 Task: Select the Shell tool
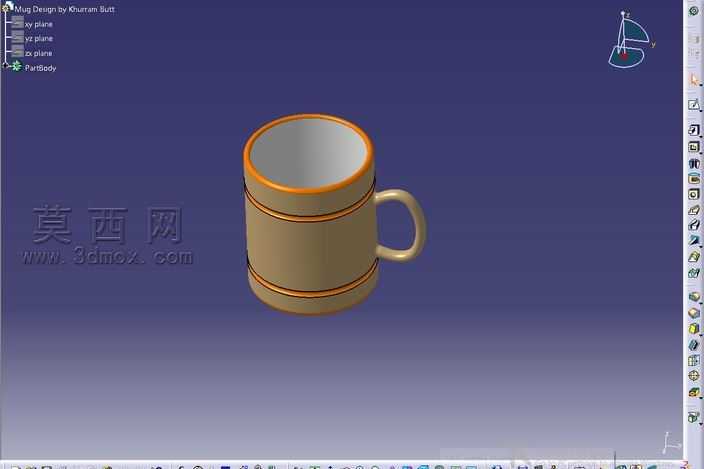tap(694, 345)
